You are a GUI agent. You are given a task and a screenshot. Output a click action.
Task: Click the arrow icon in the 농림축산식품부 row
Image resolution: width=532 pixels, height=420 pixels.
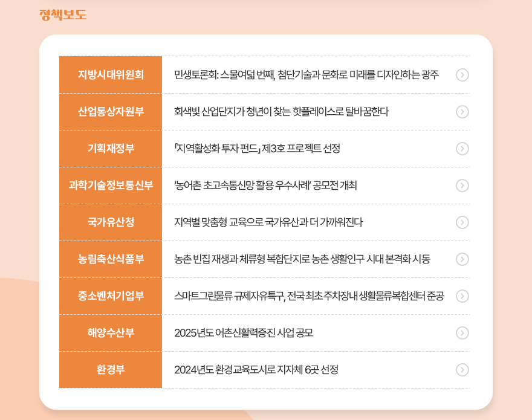coord(462,259)
